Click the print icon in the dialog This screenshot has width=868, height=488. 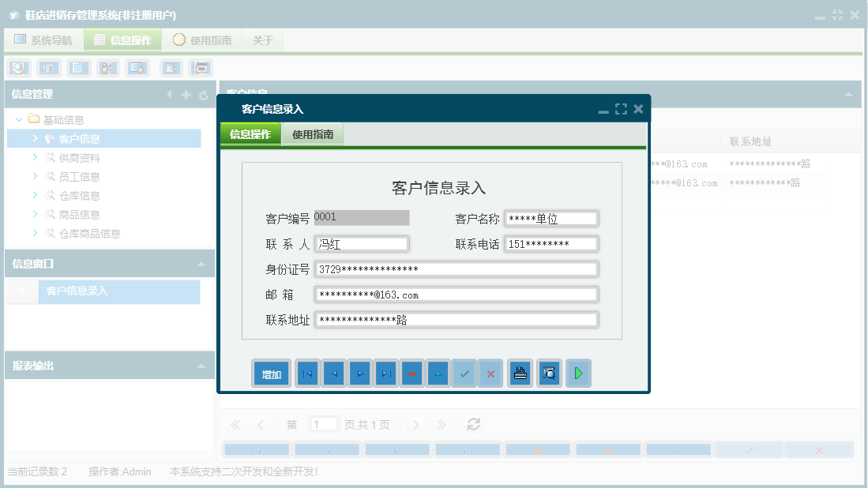520,373
